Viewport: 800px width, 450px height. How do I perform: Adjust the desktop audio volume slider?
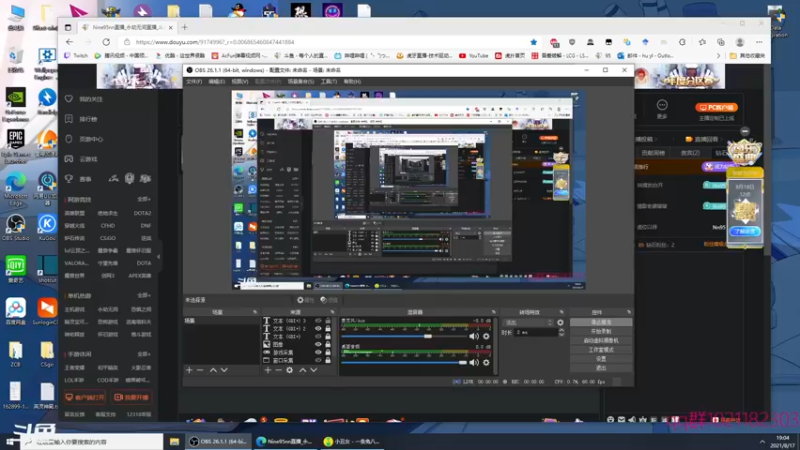(x=462, y=362)
